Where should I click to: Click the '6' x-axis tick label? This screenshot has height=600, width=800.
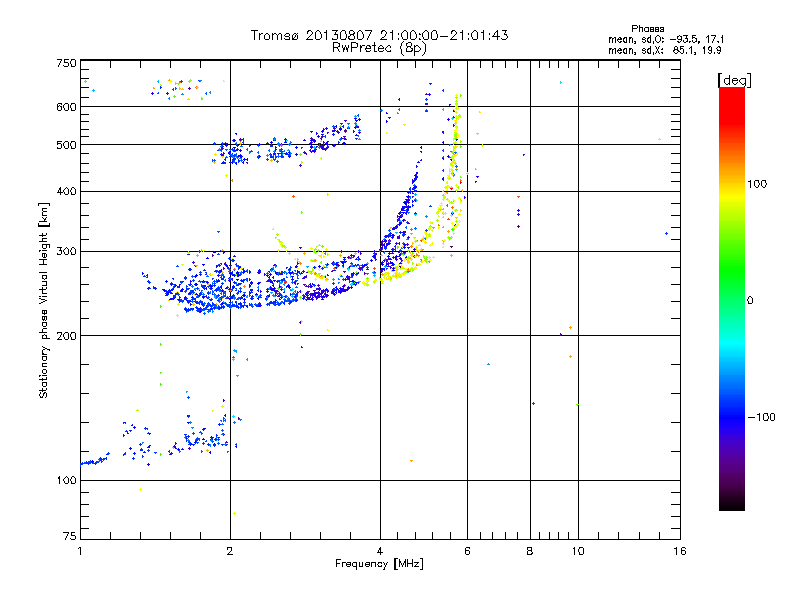pos(467,551)
